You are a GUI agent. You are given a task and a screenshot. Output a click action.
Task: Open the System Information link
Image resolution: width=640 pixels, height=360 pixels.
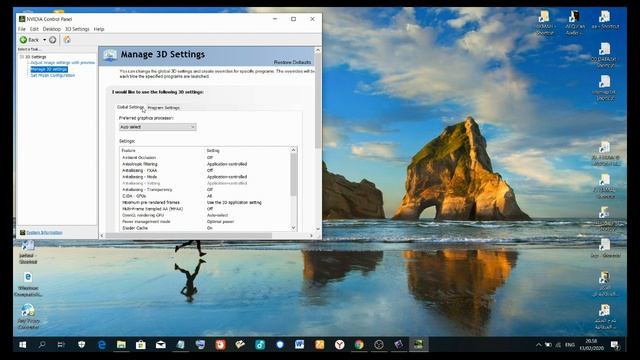[44, 233]
